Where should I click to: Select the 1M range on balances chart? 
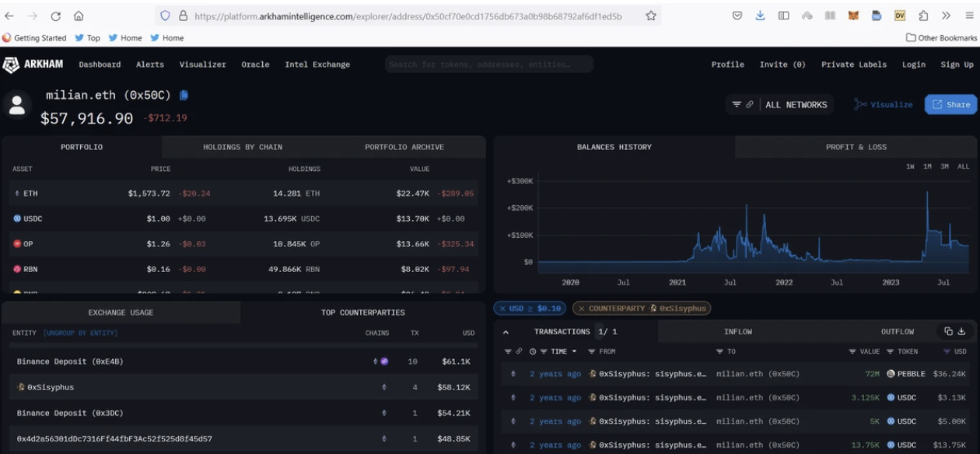[x=927, y=166]
